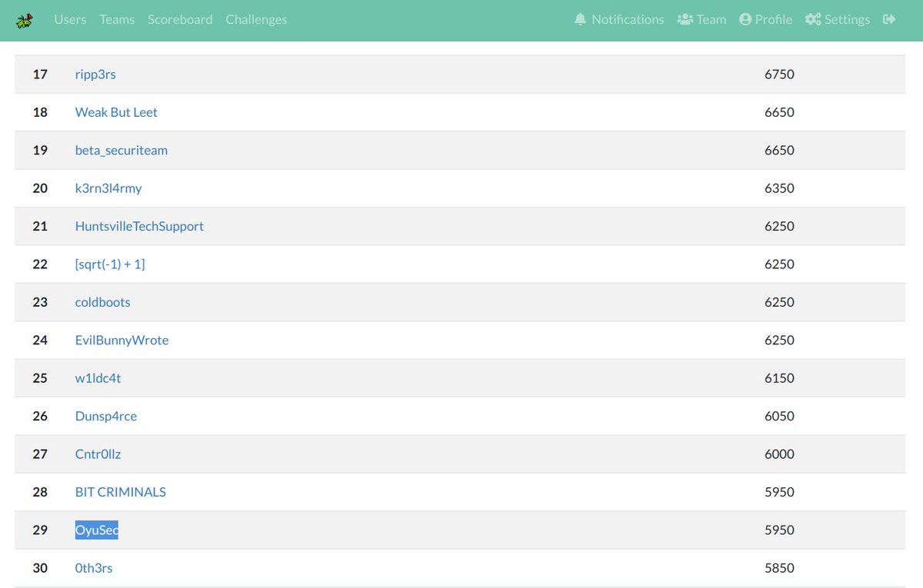The image size is (923, 588).
Task: Open team ripp3rs
Action: pyautogui.click(x=95, y=75)
